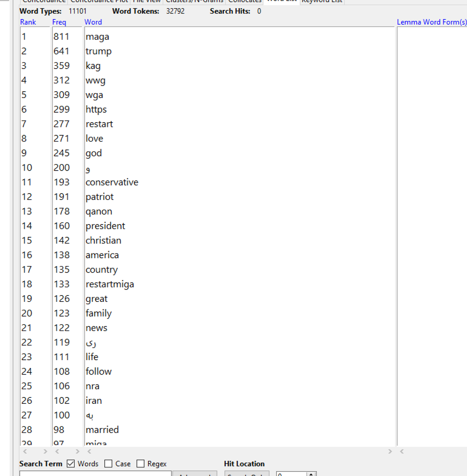
Task: Open the Collocates tab
Action: tap(245, 2)
